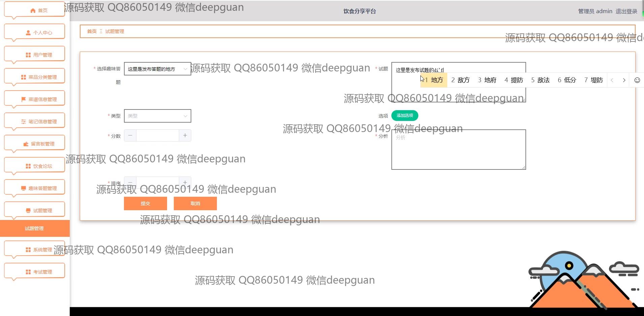Choose IME candidate 2 敌方
Viewport: 644px width, 316px height.
[x=460, y=80]
